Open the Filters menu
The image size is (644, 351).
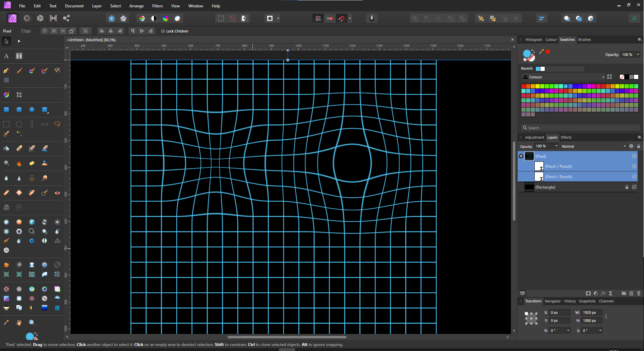click(157, 6)
